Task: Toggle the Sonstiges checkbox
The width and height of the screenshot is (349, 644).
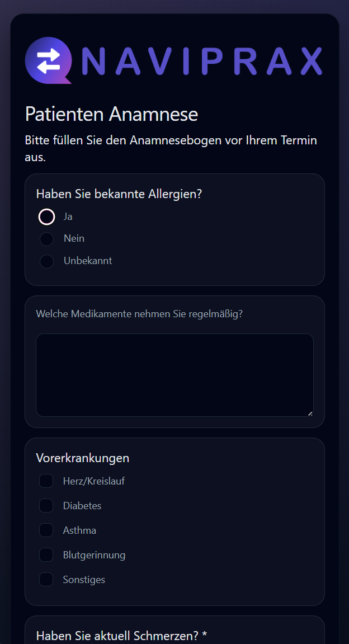Action: (46, 580)
